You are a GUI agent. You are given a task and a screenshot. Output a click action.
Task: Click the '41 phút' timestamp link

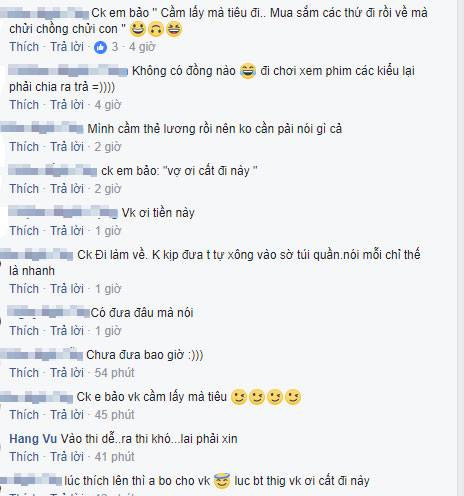114,457
